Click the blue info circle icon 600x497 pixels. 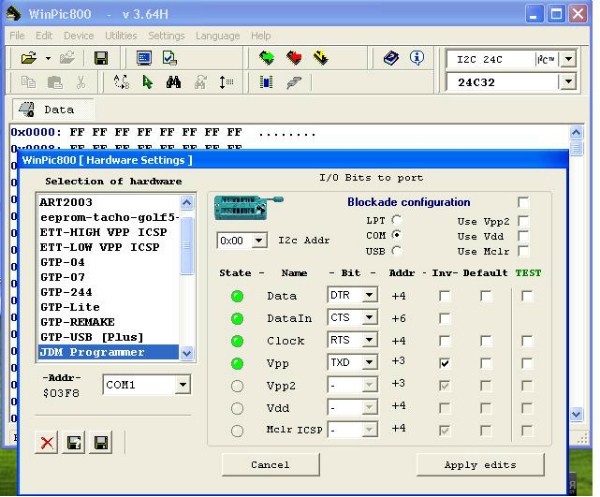(417, 58)
